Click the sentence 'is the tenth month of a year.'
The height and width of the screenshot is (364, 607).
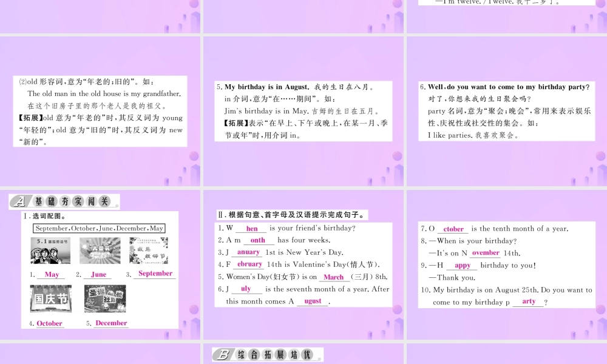coord(520,229)
